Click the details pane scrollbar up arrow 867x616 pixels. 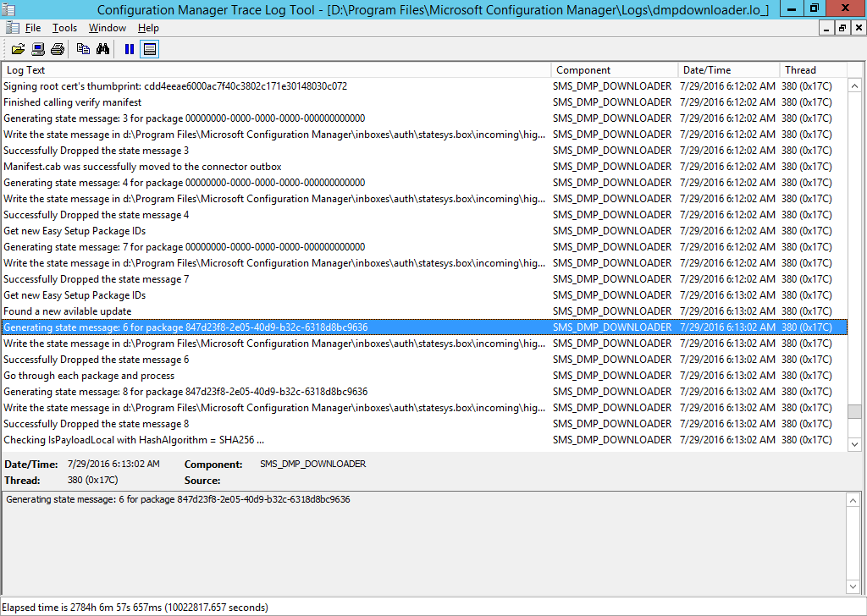tap(853, 500)
